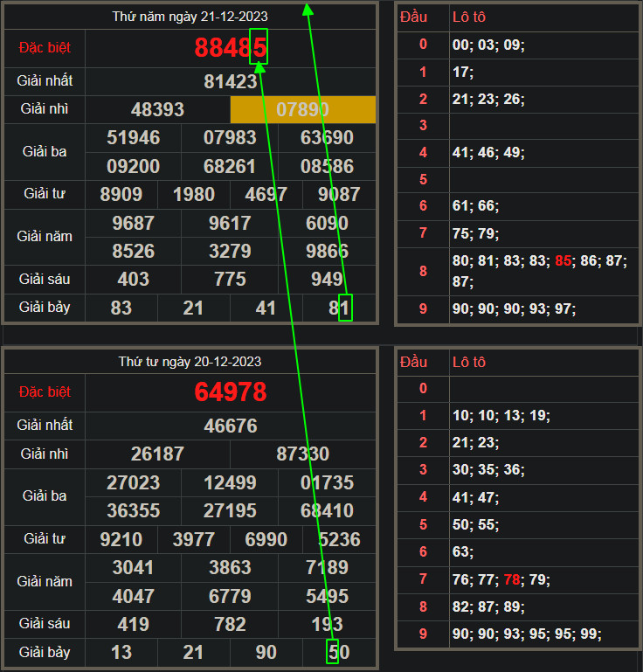Click the Giải tư number 9210
Screen dimensions: 643x672
(x=121, y=539)
